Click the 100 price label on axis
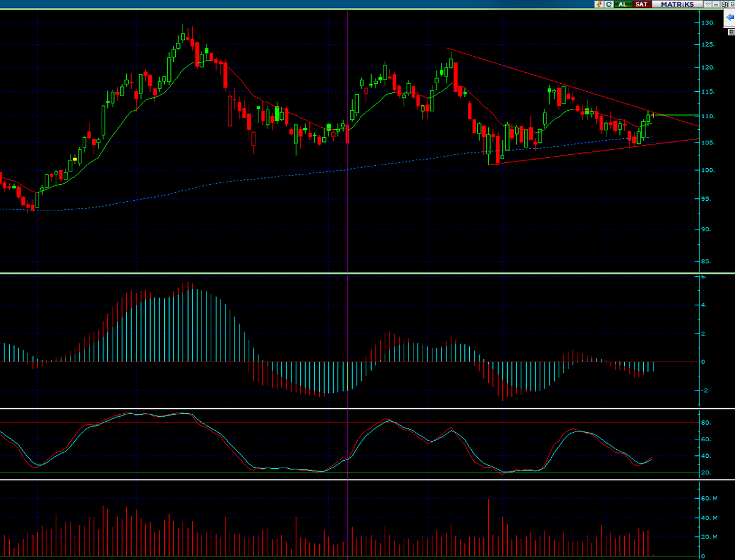Image resolution: width=735 pixels, height=560 pixels. (707, 170)
